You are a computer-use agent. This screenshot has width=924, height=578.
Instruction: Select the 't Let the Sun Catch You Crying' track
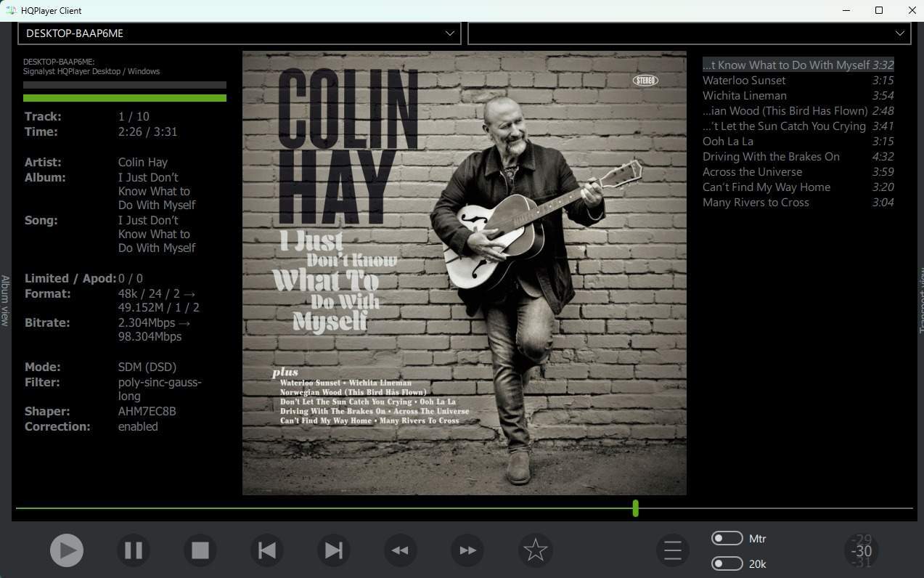(x=798, y=126)
